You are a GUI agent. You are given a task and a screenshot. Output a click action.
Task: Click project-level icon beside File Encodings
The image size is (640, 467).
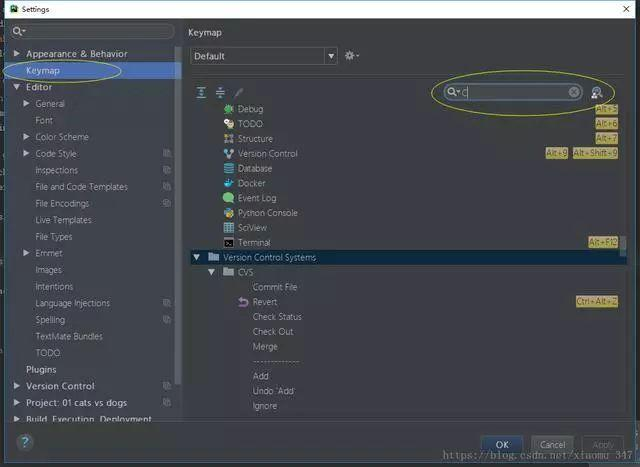coord(167,203)
